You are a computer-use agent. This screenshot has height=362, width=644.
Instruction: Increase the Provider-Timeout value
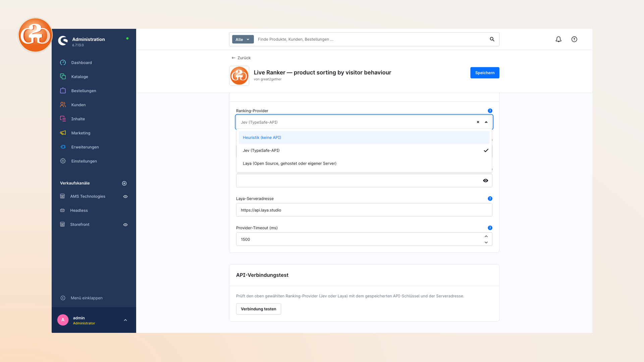click(x=486, y=236)
